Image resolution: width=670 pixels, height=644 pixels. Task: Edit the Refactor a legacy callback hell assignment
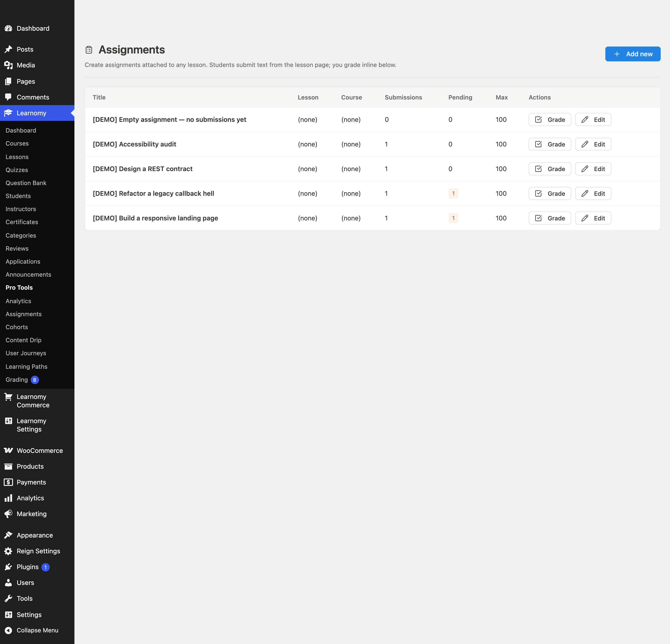pyautogui.click(x=593, y=193)
